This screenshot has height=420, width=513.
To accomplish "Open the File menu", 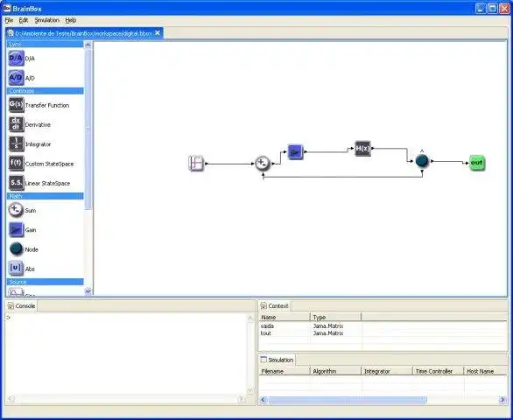I will point(9,20).
